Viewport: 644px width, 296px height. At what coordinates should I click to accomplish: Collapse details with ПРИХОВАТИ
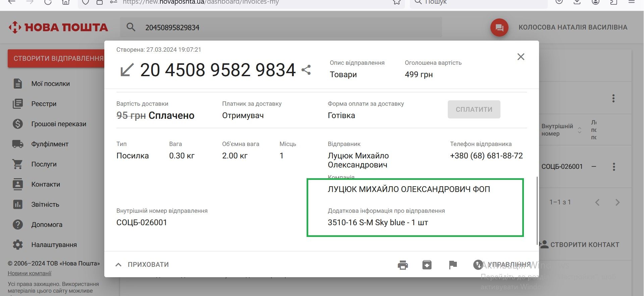click(x=142, y=264)
